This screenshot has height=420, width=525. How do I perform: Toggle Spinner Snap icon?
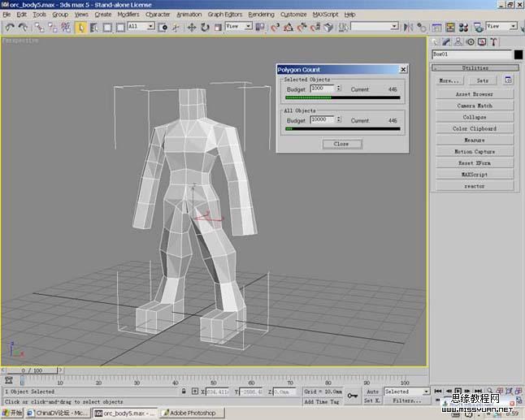tap(315, 28)
